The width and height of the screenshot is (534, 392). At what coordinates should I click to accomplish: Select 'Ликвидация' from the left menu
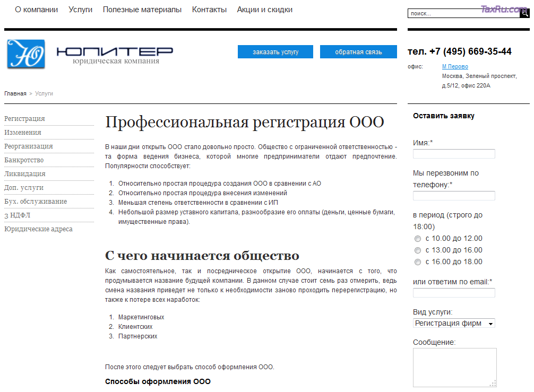click(x=25, y=174)
